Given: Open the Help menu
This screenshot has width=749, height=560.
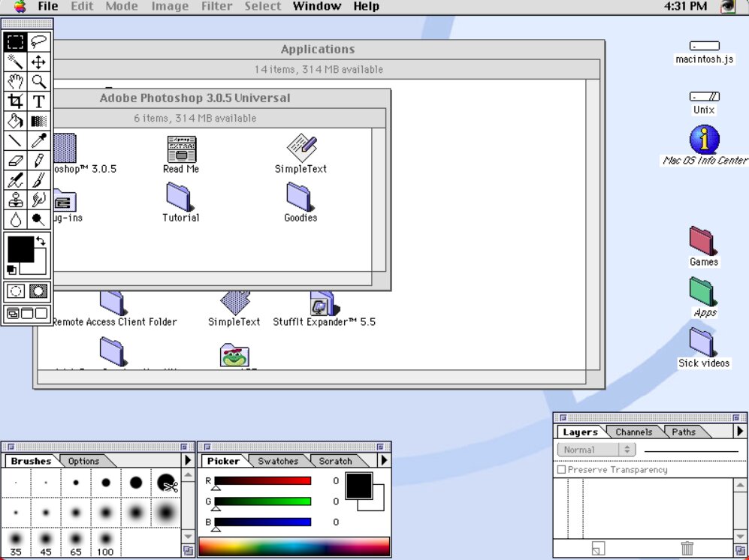Looking at the screenshot, I should click(367, 6).
